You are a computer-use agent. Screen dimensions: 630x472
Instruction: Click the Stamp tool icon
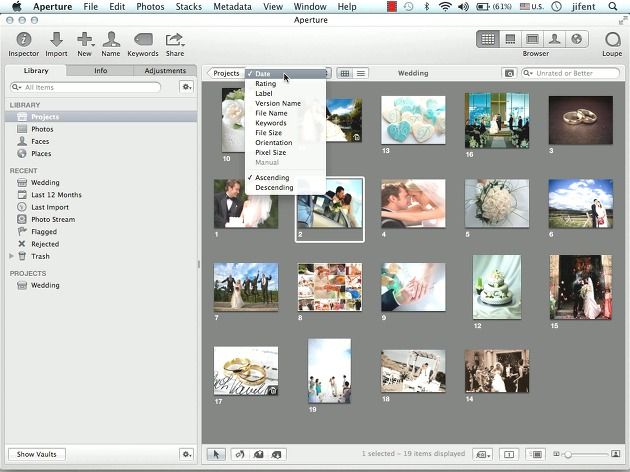pos(276,454)
